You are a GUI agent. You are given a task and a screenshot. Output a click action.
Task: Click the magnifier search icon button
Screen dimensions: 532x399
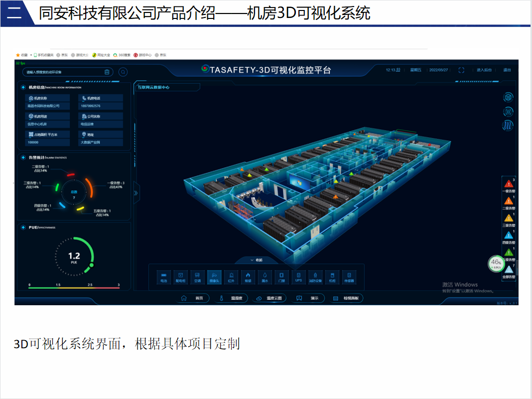[123, 72]
